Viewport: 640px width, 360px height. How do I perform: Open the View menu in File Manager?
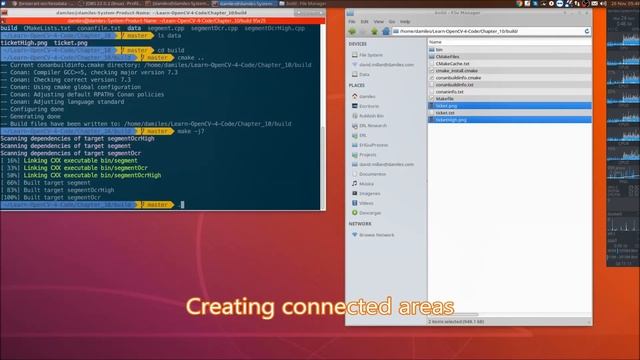pyautogui.click(x=379, y=22)
